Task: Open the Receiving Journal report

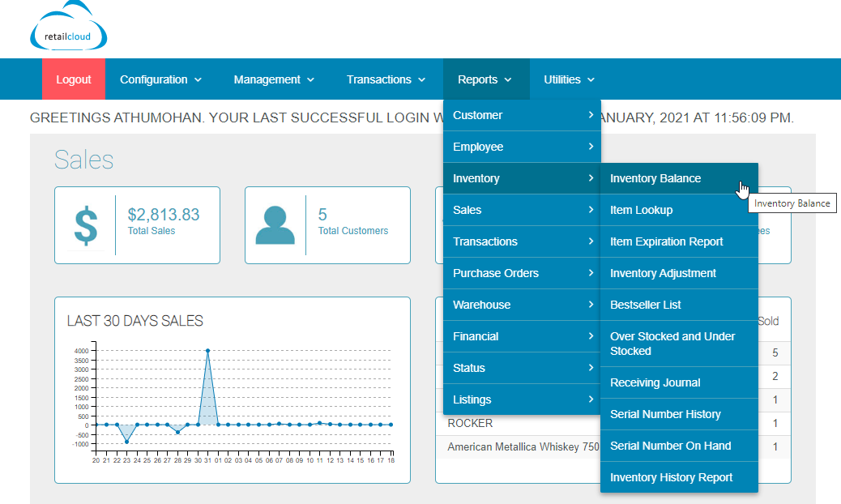Action: 679,382
